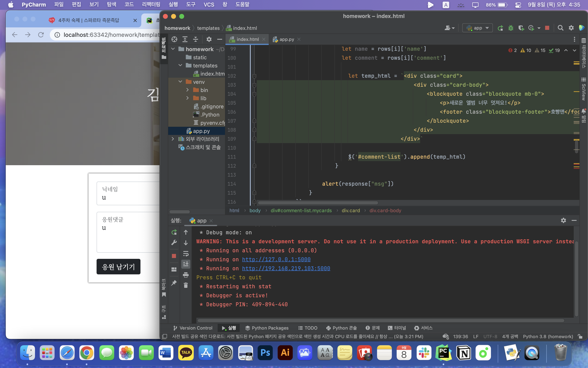The height and width of the screenshot is (368, 588).
Task: Open IDE settings gear in top toolbar
Action: (571, 28)
